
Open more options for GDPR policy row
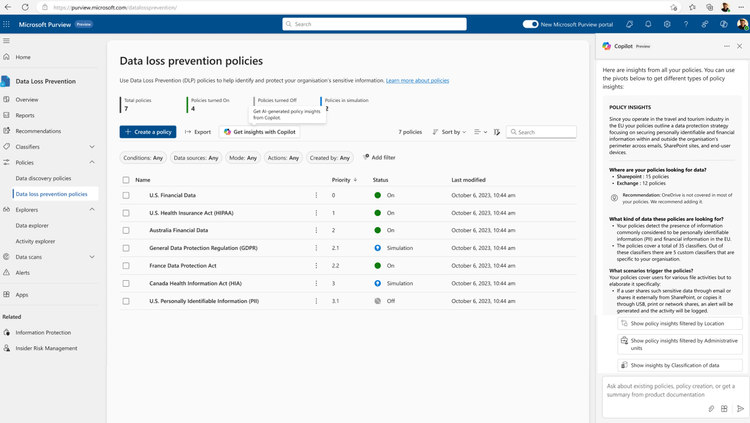point(316,248)
